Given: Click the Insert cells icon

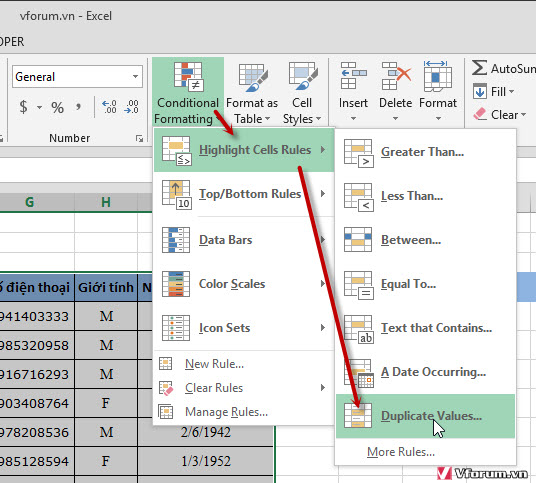Looking at the screenshot, I should [353, 76].
